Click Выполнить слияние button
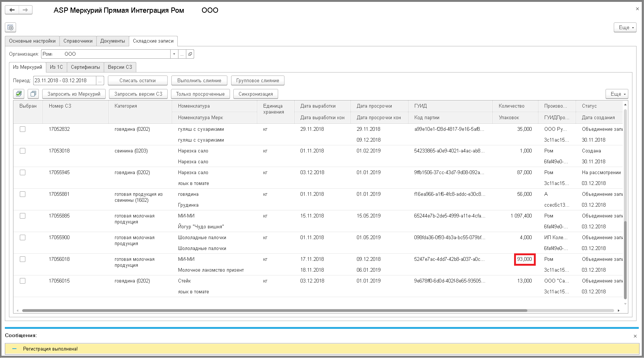 point(199,80)
